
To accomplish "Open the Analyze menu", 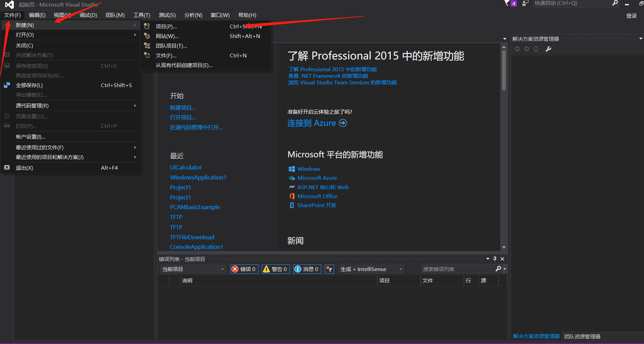I will click(193, 15).
